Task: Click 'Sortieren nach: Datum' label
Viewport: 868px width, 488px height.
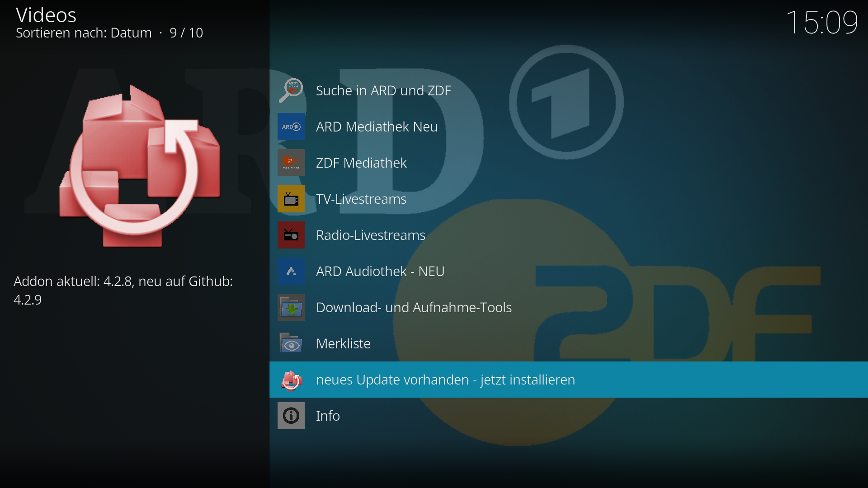Action: pyautogui.click(x=84, y=33)
